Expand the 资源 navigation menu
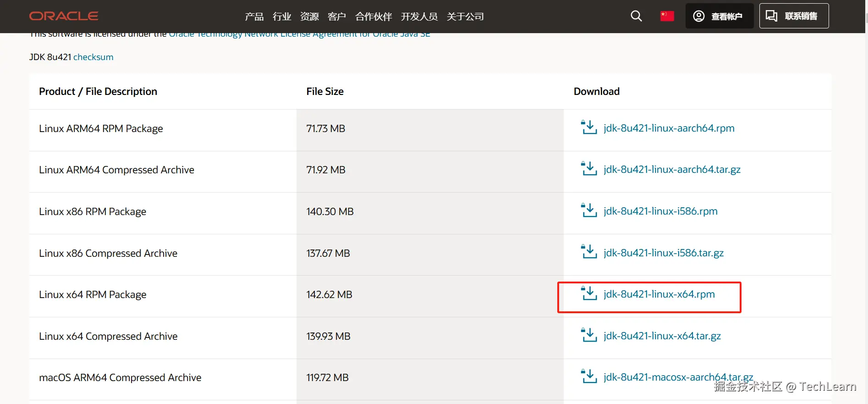 tap(309, 17)
